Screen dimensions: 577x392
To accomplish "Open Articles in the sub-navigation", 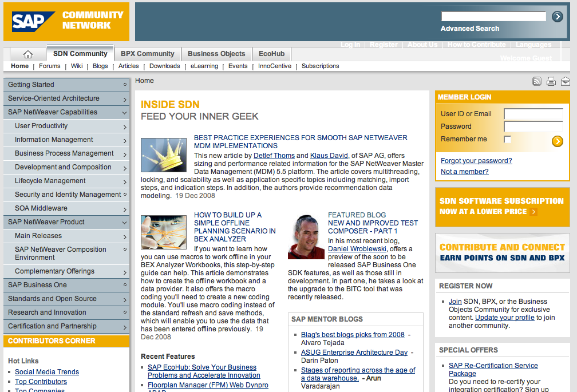I will pyautogui.click(x=128, y=66).
